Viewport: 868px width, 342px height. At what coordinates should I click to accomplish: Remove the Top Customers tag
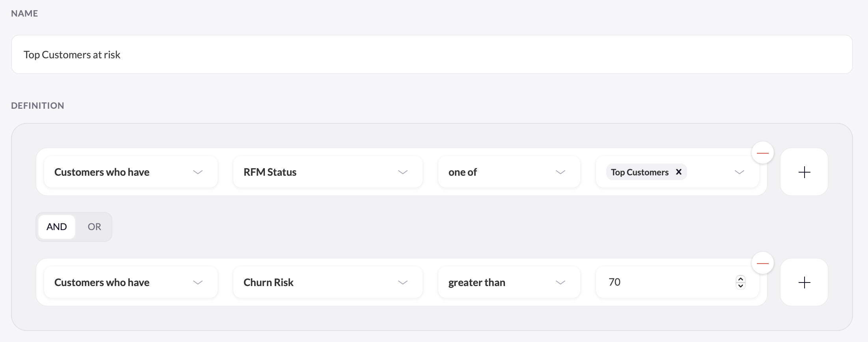click(x=679, y=172)
